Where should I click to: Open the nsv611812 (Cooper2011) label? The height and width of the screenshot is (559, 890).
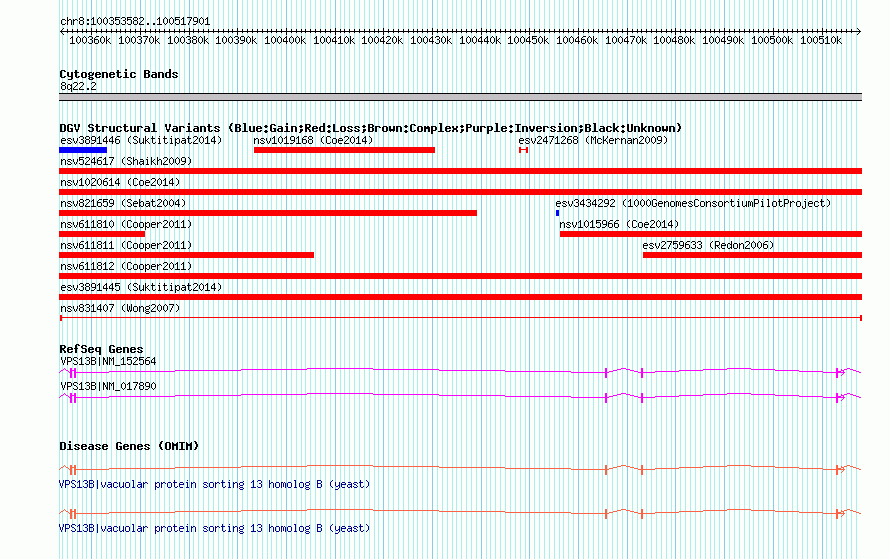coord(126,266)
